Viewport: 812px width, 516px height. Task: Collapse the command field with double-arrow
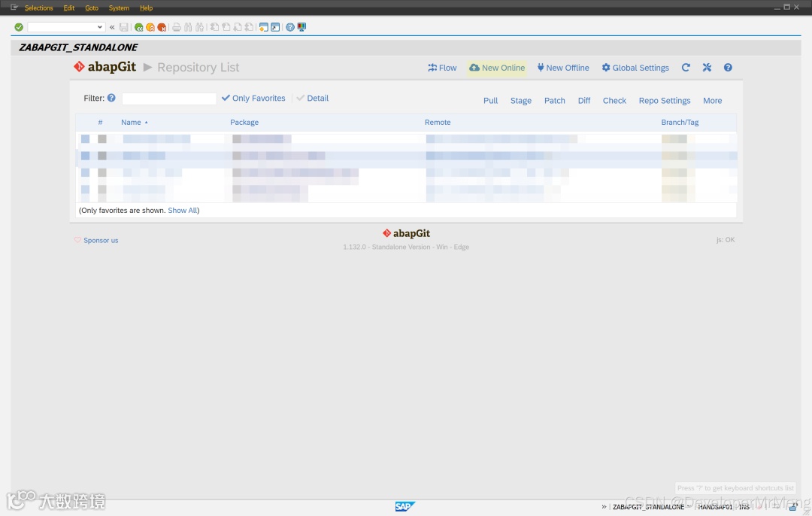pos(112,27)
